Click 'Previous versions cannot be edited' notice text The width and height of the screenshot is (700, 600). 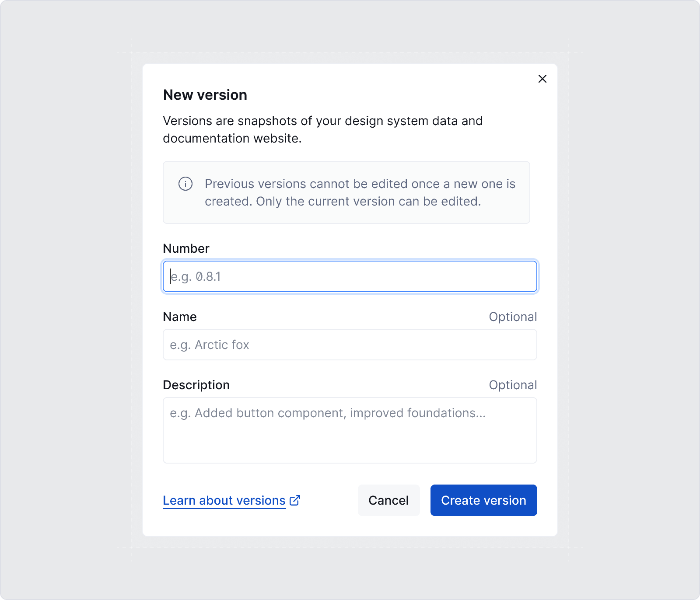tap(360, 184)
